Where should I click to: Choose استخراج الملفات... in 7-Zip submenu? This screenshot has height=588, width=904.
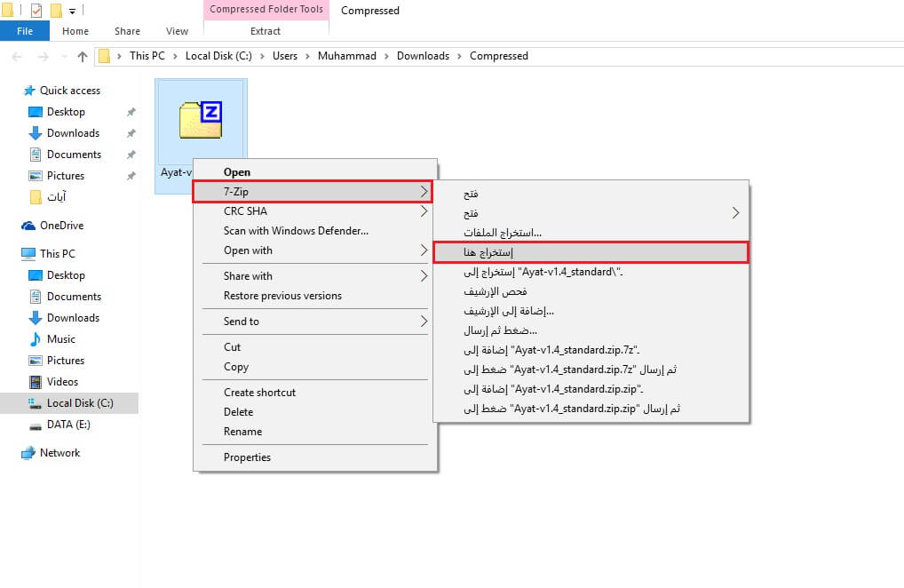click(591, 233)
